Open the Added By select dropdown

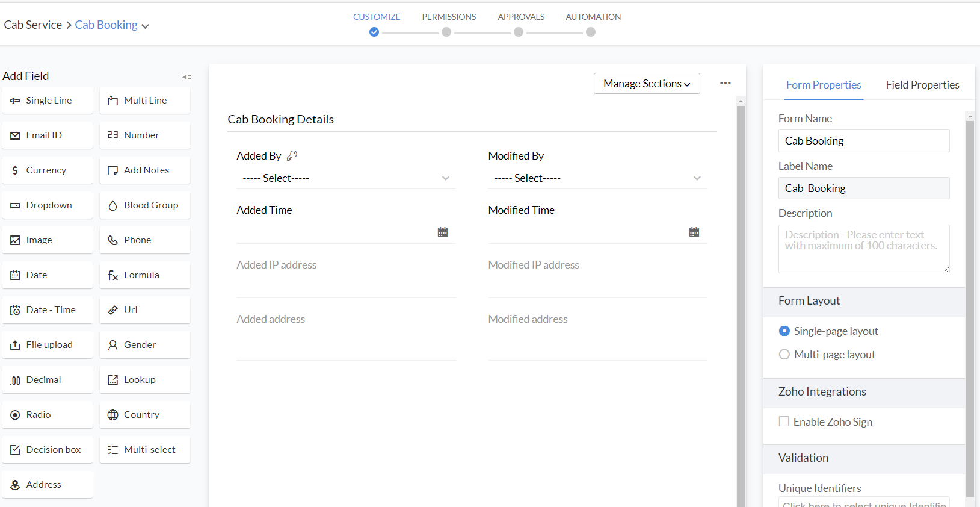coord(346,178)
